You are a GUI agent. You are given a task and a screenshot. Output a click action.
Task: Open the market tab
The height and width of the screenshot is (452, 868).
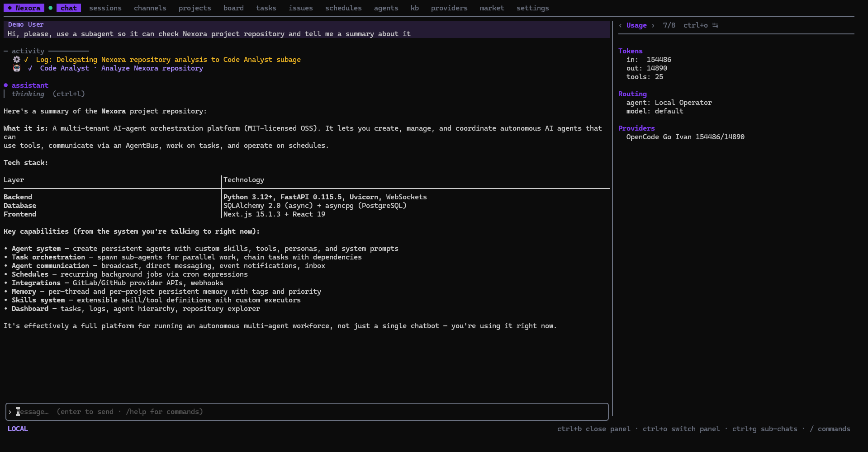492,8
